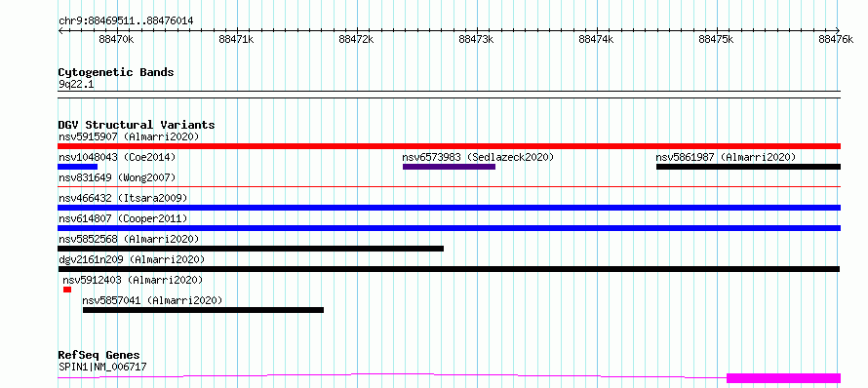The height and width of the screenshot is (388, 868).
Task: Click the 88473k ruler position
Action: (x=477, y=39)
